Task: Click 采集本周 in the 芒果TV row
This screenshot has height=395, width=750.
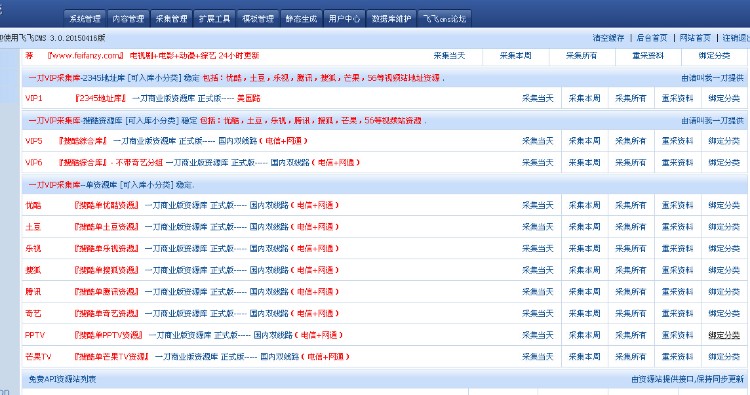Action: (x=584, y=357)
